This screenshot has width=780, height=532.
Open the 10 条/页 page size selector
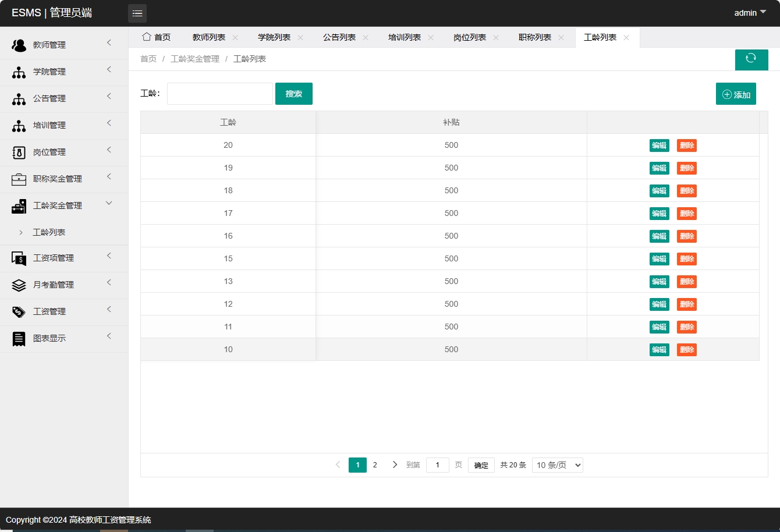click(x=556, y=464)
